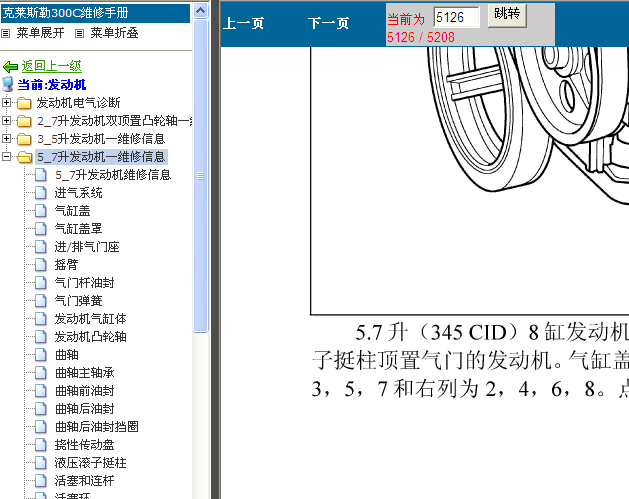Open the 发动机凸轮轴 document

click(x=91, y=337)
